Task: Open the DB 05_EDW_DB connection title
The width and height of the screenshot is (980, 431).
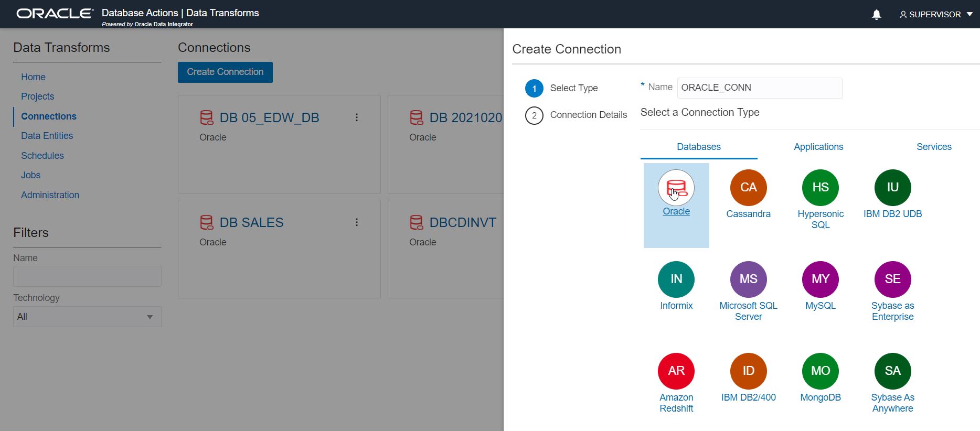Action: point(269,118)
